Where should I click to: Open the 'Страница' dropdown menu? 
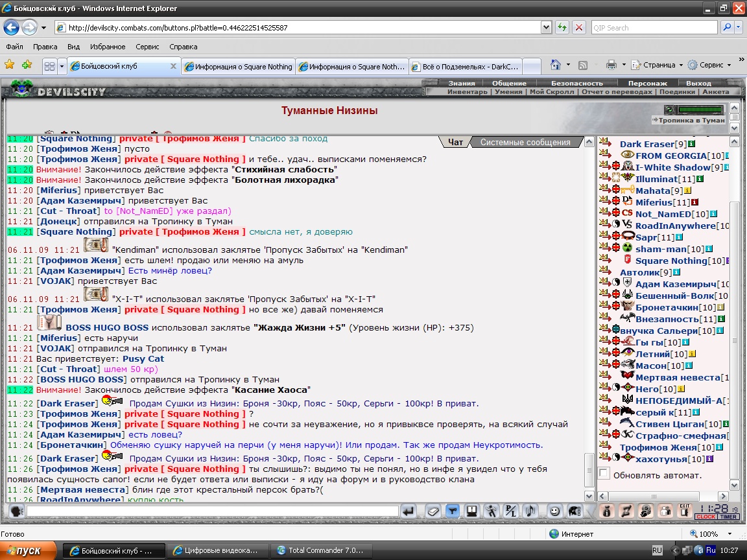(658, 65)
